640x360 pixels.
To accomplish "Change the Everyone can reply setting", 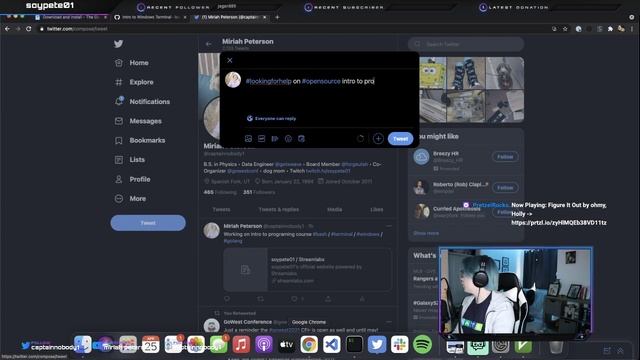I will click(272, 118).
